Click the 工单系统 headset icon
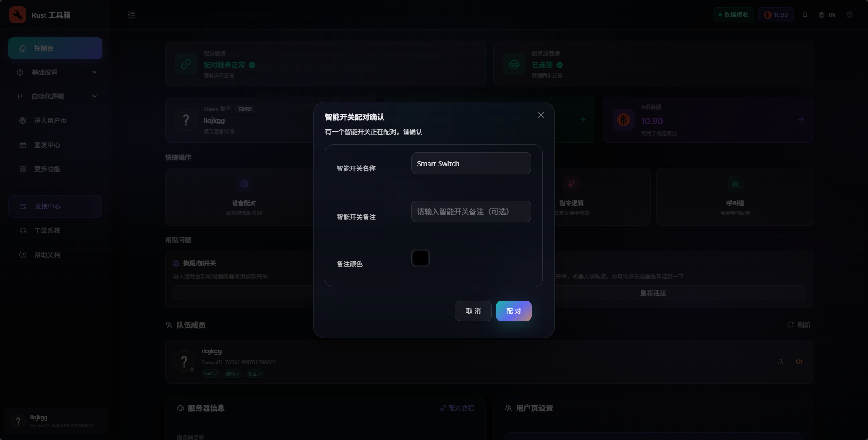 coord(23,231)
